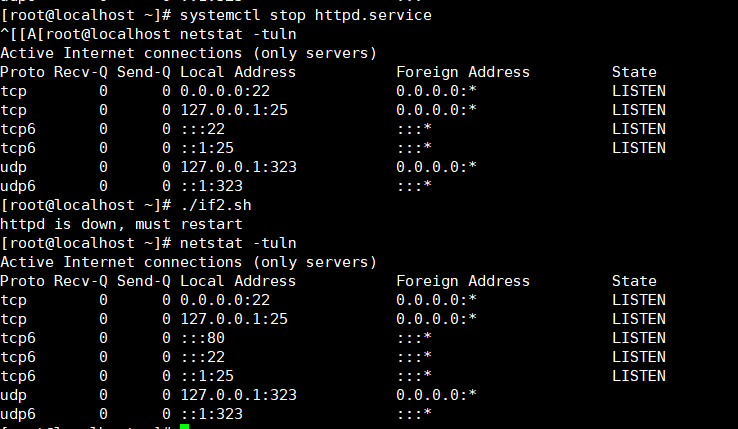Screen dimensions: 738x429
Task: Click "::1:25" in the first netstat table
Action: 207,148
